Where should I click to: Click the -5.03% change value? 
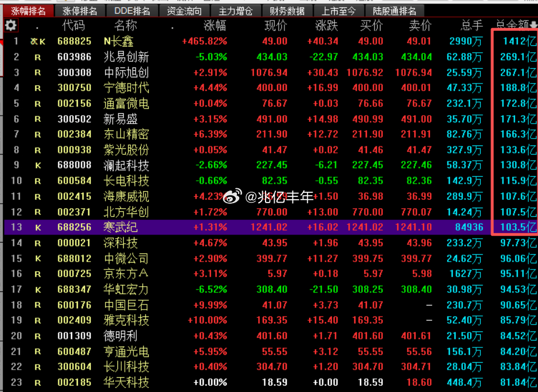click(x=211, y=57)
